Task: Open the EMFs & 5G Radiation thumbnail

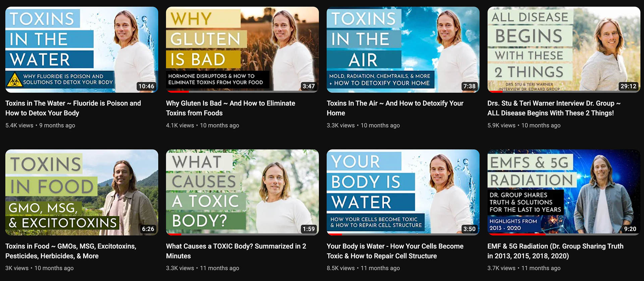Action: point(564,192)
